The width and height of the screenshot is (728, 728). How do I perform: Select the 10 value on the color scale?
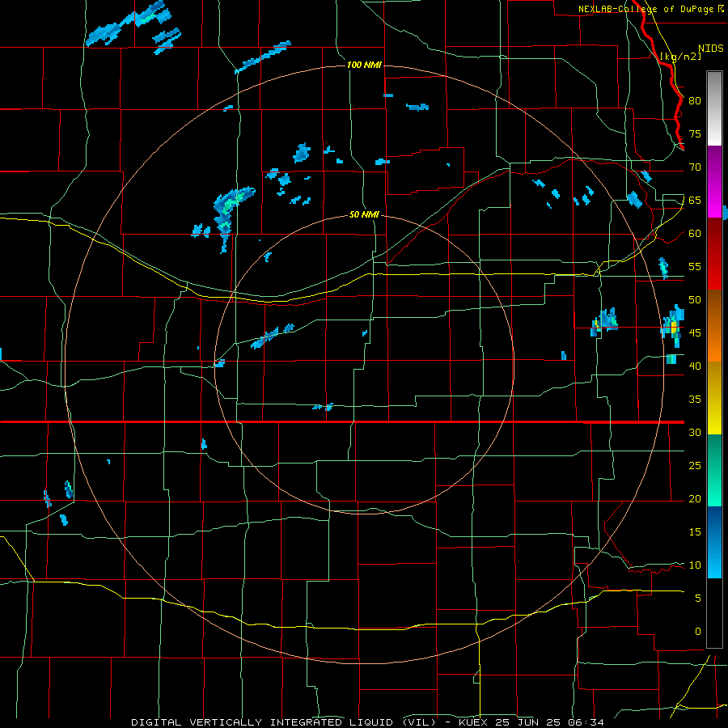[x=695, y=565]
